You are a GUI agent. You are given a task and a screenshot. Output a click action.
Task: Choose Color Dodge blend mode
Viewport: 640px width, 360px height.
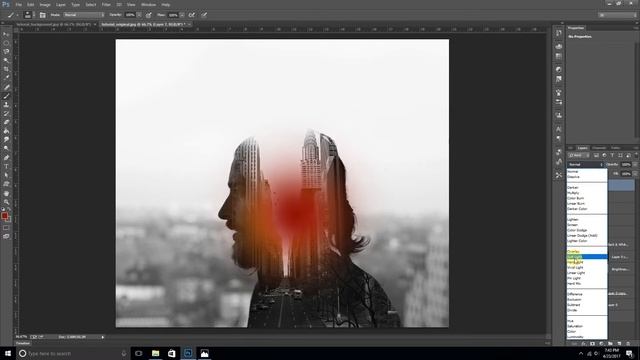pos(587,230)
